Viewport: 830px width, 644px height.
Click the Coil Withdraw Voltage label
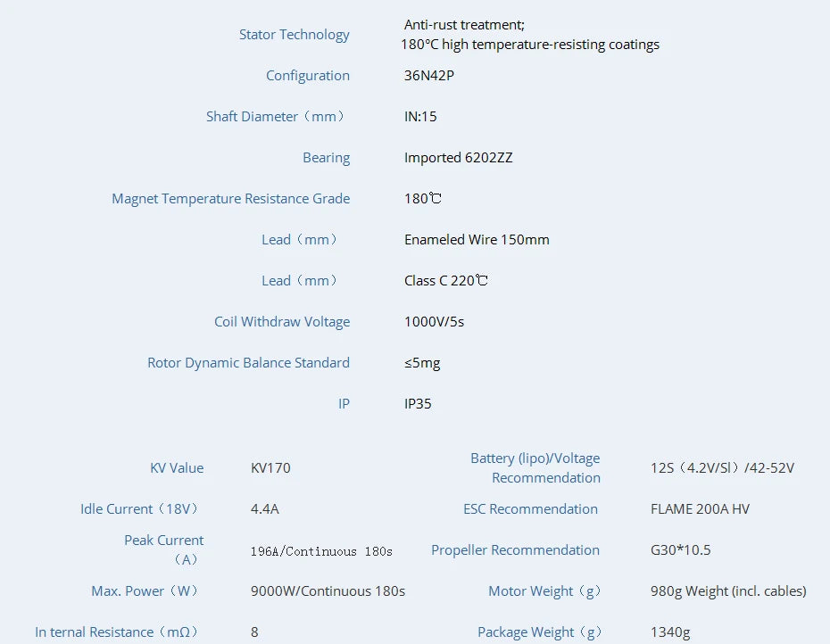click(282, 321)
